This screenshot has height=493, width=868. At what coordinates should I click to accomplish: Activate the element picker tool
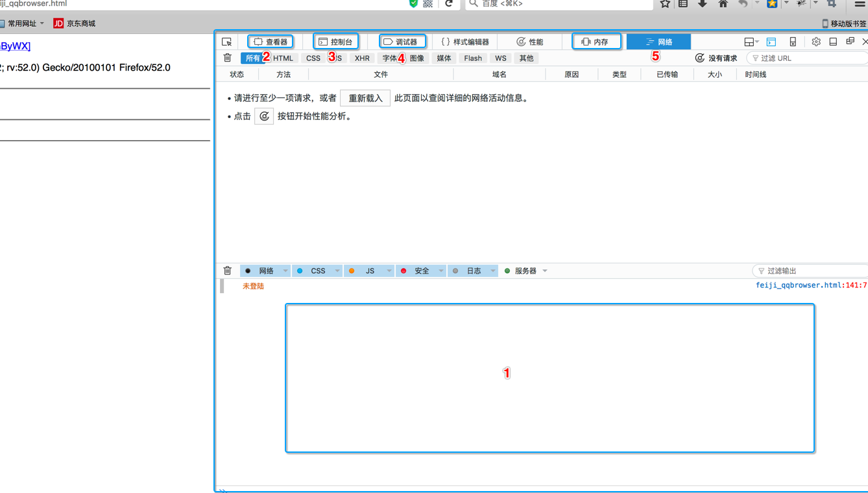[226, 42]
